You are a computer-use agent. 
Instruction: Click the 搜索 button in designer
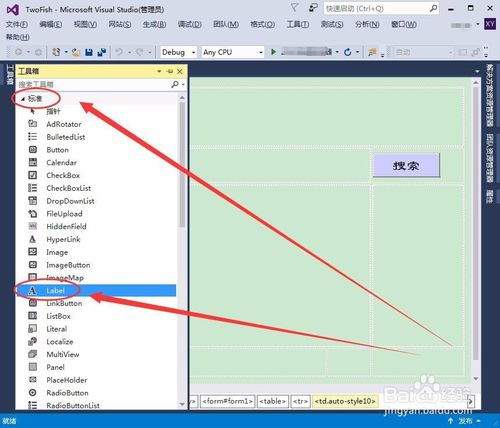pyautogui.click(x=406, y=165)
